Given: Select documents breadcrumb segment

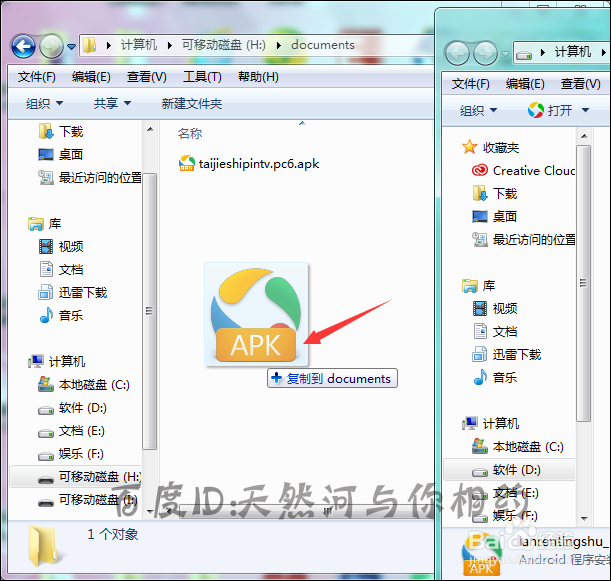Looking at the screenshot, I should pos(323,45).
